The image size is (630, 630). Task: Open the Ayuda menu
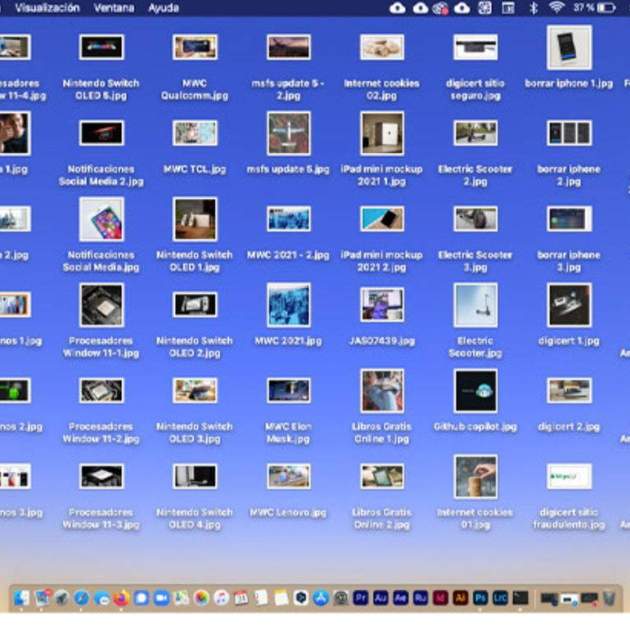coord(163,8)
